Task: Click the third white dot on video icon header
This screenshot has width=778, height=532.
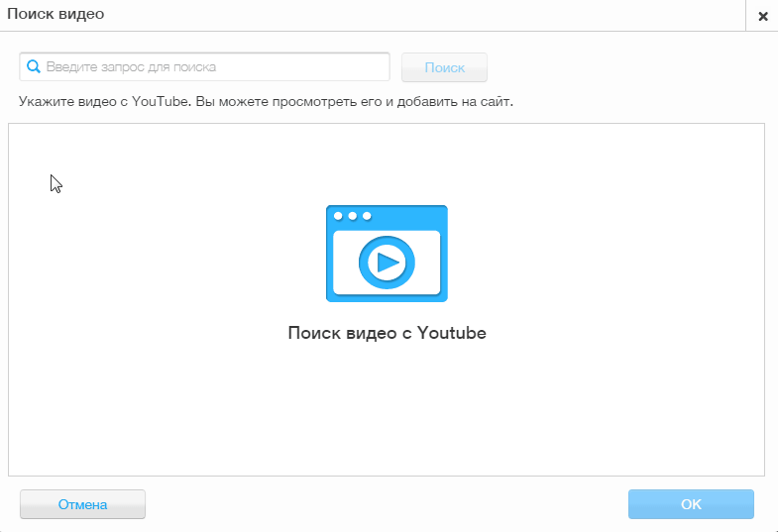Action: click(x=367, y=216)
